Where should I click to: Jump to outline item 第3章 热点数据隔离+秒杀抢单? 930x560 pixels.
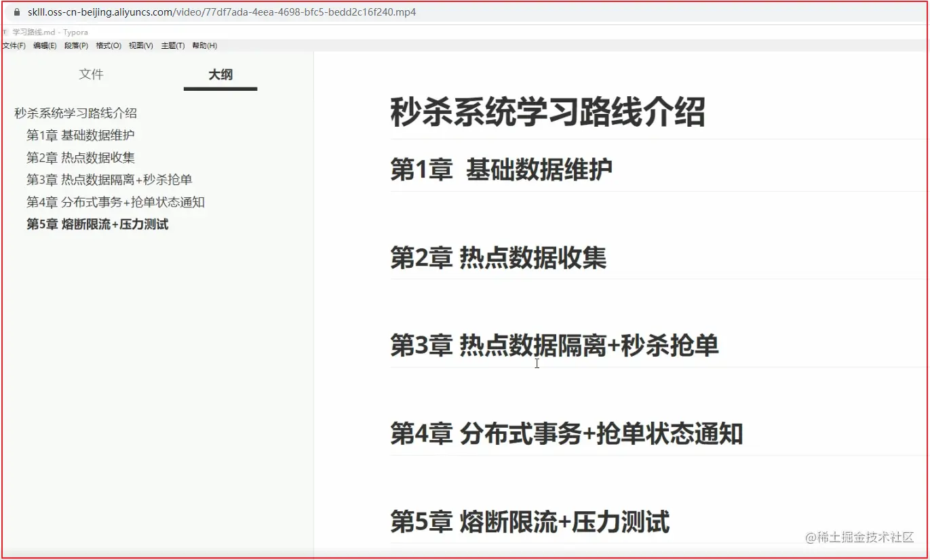[x=109, y=180]
